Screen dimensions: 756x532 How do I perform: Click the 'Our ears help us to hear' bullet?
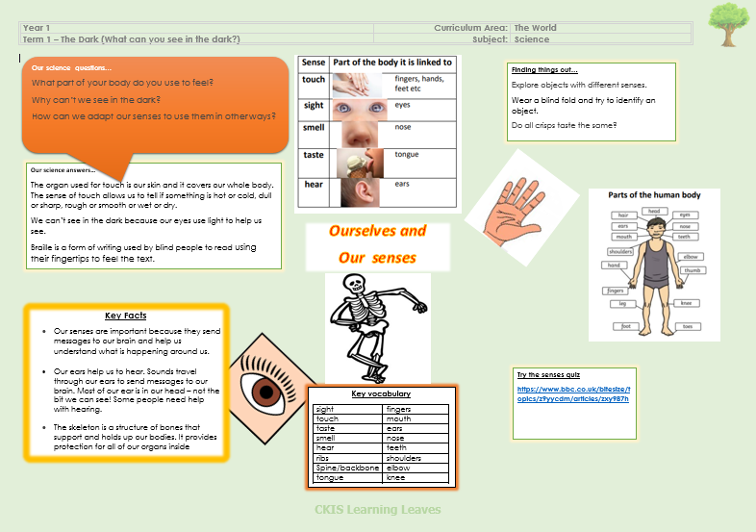(136, 391)
